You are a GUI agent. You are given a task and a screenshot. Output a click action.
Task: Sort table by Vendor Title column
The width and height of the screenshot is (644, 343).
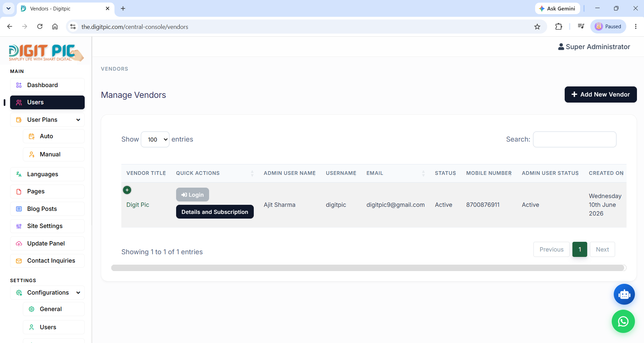tap(146, 173)
